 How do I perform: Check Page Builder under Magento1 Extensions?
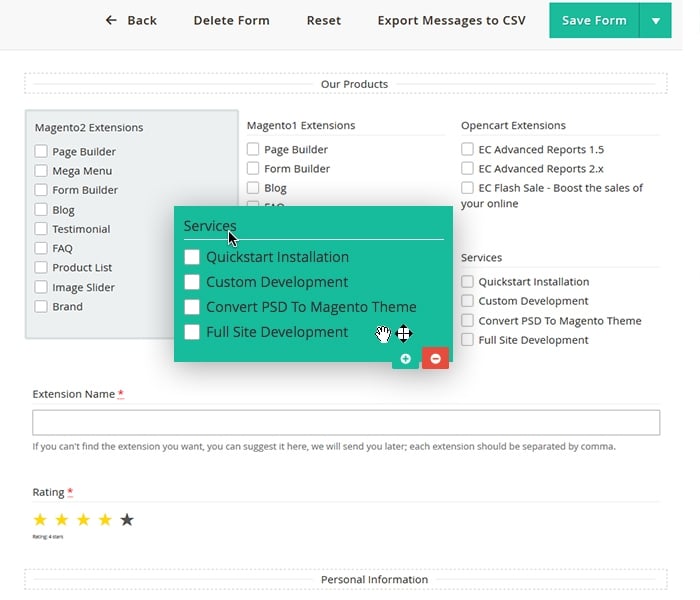pyautogui.click(x=253, y=149)
